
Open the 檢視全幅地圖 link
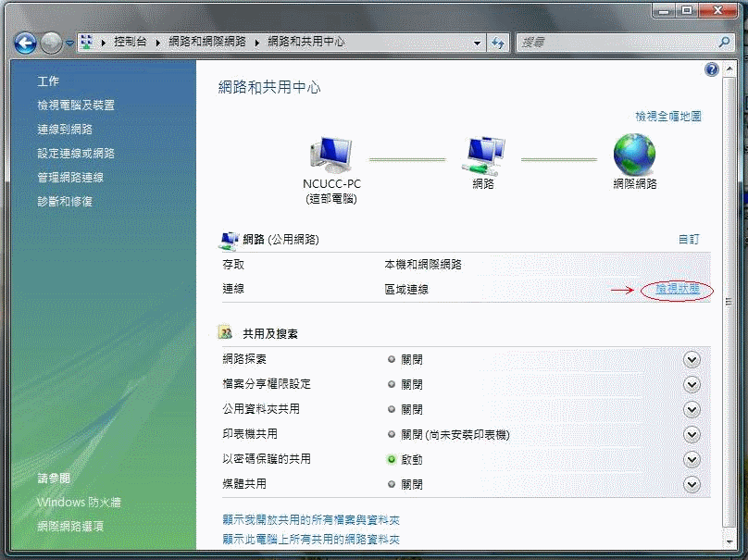pos(667,116)
